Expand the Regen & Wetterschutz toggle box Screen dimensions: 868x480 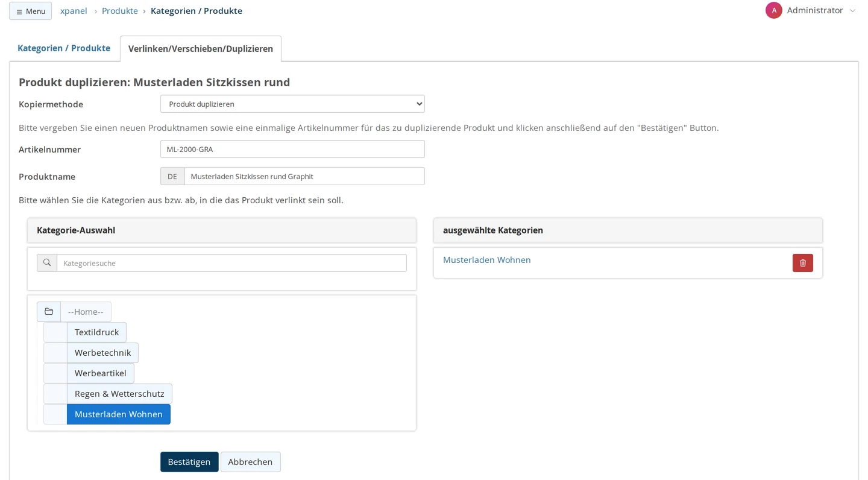(x=55, y=394)
